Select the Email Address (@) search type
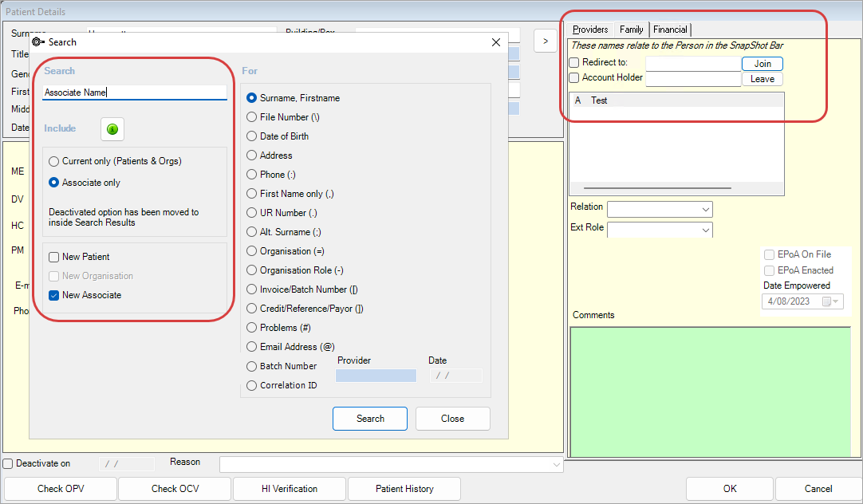 pyautogui.click(x=252, y=347)
